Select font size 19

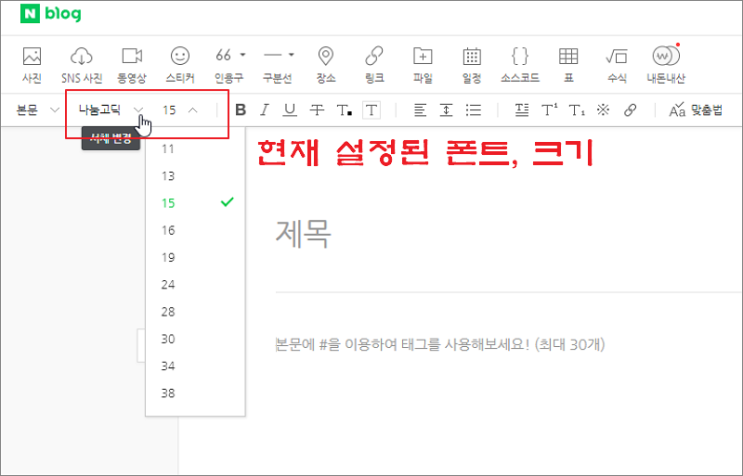click(x=195, y=257)
